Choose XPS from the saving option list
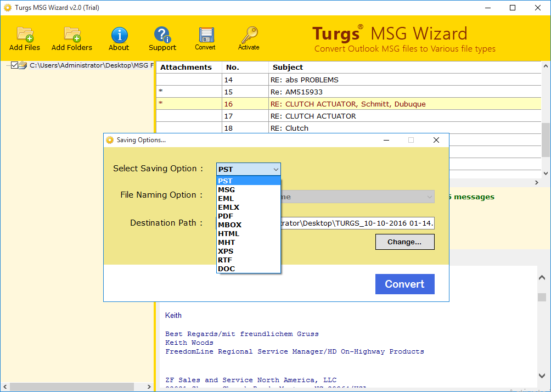 [x=249, y=251]
